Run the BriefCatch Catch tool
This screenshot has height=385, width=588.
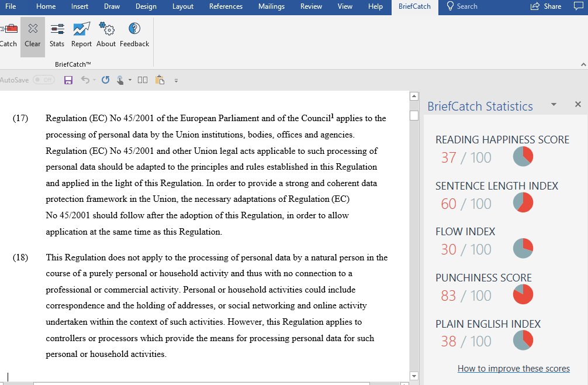[8, 36]
